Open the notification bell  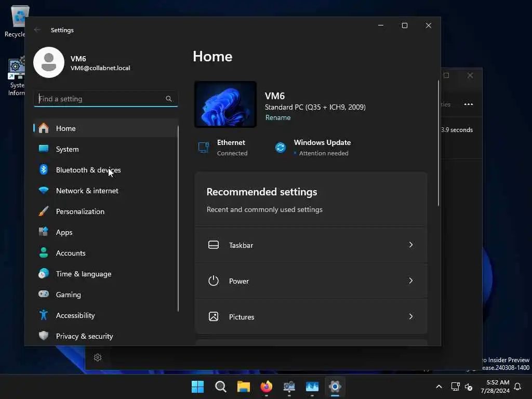click(x=517, y=387)
